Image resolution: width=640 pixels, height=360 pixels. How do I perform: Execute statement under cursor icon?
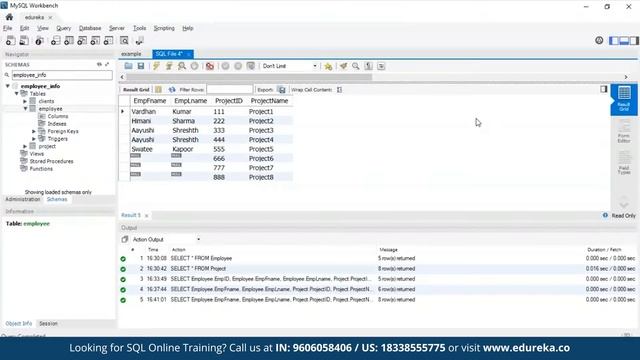click(x=169, y=66)
